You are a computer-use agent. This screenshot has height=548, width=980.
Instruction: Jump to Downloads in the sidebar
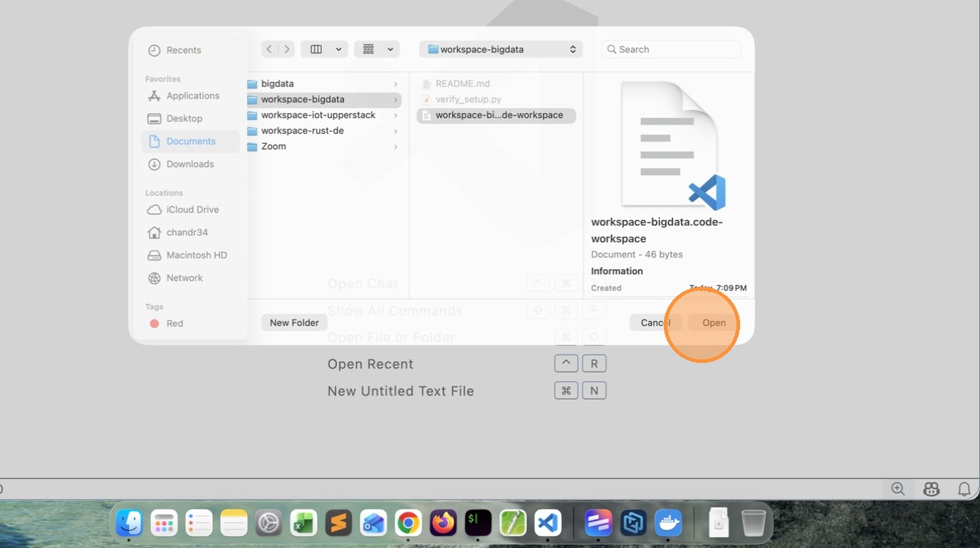pos(190,164)
